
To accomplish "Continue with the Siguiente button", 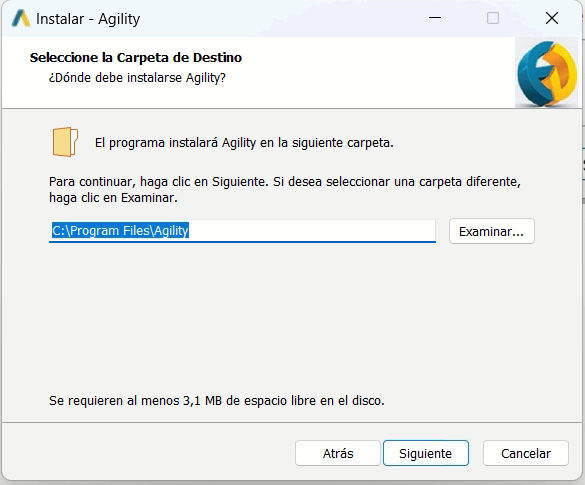I will click(x=426, y=453).
